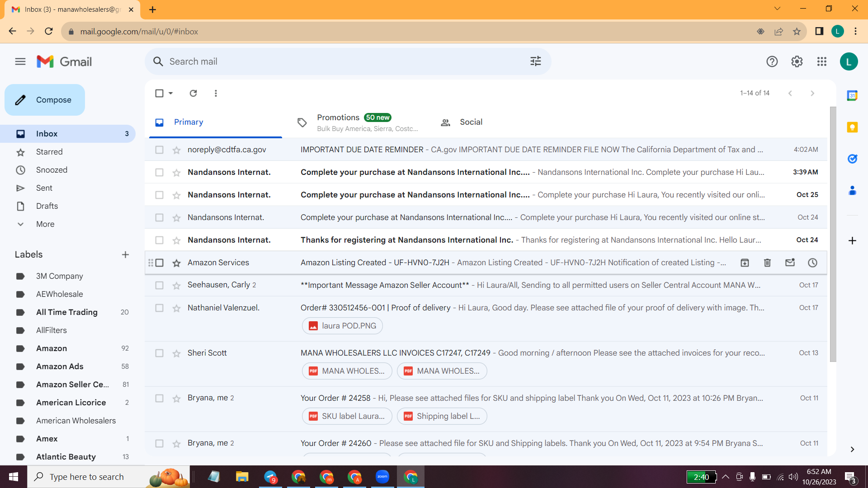
Task: Open the Shipping label PDF attachment
Action: [x=442, y=416]
